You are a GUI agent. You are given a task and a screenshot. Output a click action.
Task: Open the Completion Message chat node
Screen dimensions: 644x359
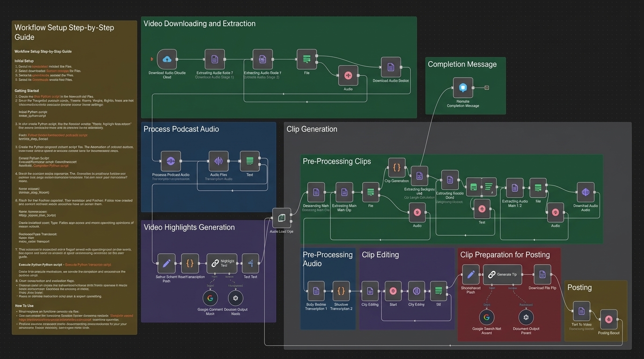[463, 87]
